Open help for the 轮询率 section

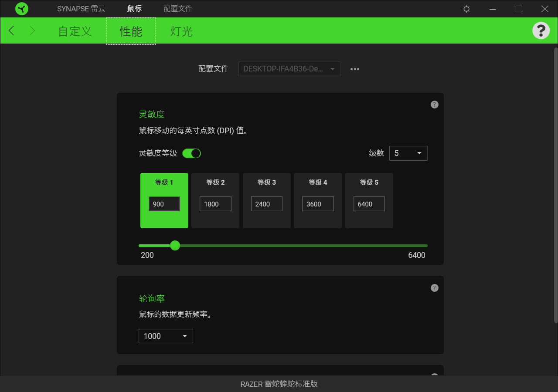click(435, 288)
